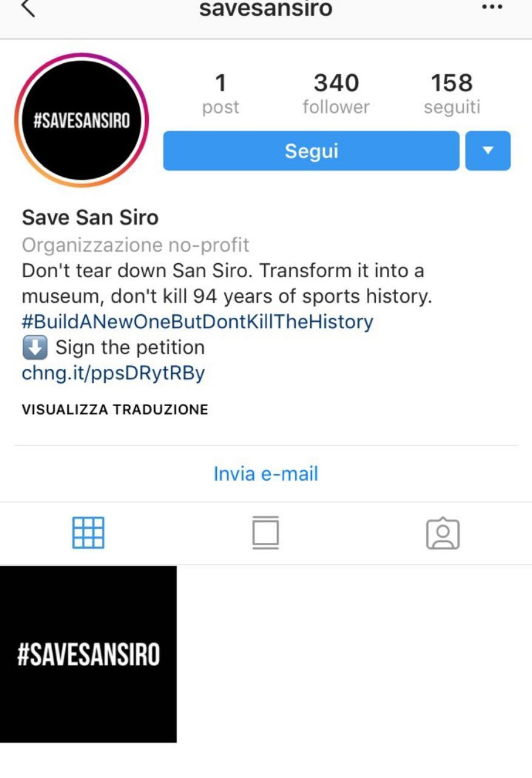Screen dimensions: 532x778
Task: View the 158 seguiti list
Action: coord(452,94)
